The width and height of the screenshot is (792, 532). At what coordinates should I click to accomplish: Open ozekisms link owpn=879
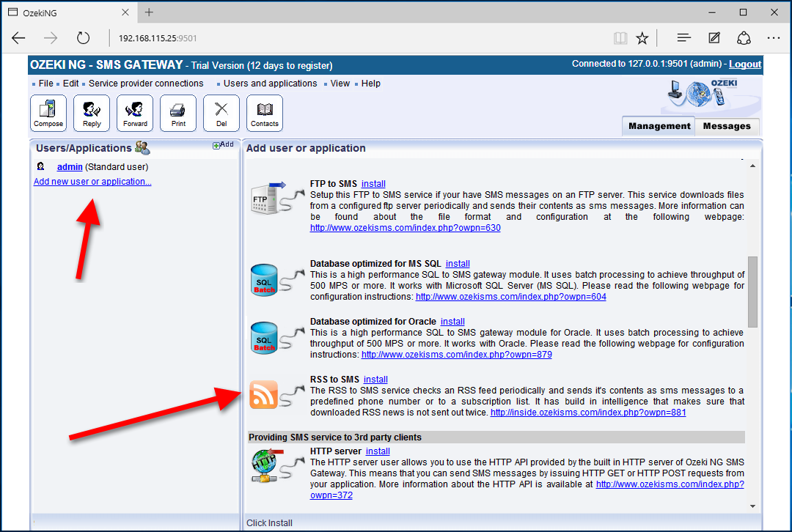coord(457,355)
